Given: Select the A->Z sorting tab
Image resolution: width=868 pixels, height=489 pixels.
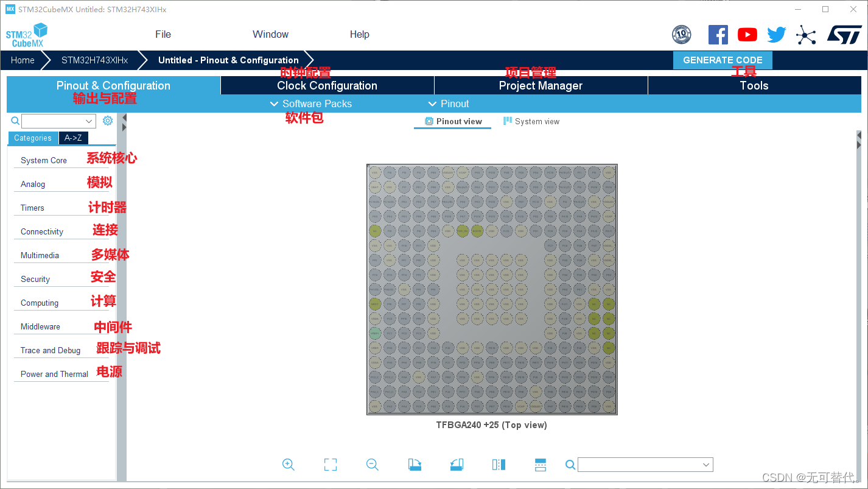Looking at the screenshot, I should [73, 138].
